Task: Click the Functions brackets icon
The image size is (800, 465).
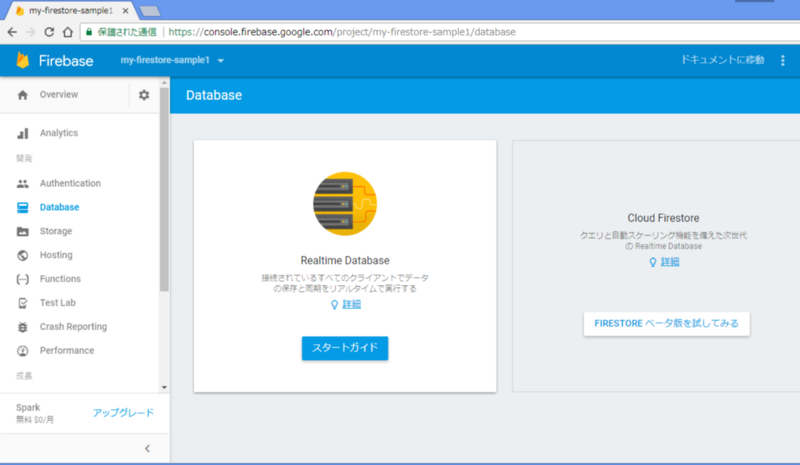Action: click(22, 279)
